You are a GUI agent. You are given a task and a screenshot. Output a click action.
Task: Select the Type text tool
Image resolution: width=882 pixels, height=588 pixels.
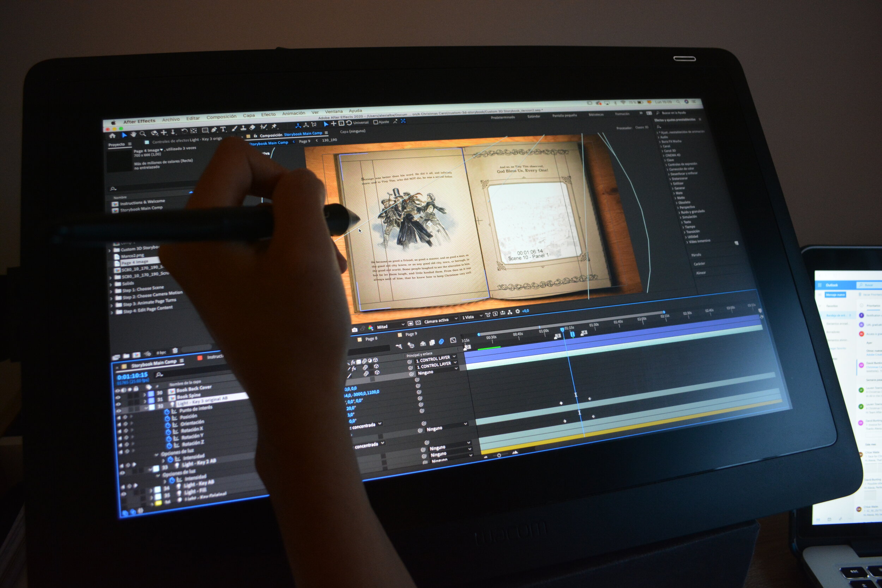coord(223,129)
